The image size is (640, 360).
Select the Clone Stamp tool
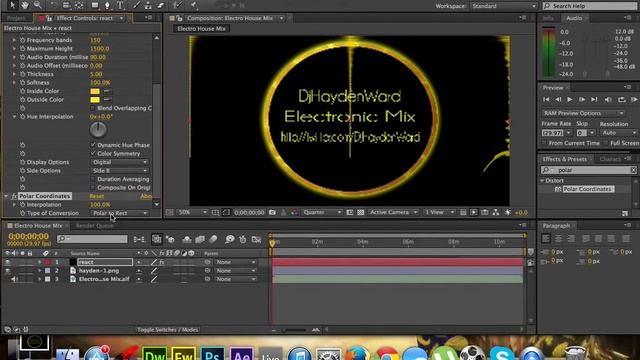(148, 5)
